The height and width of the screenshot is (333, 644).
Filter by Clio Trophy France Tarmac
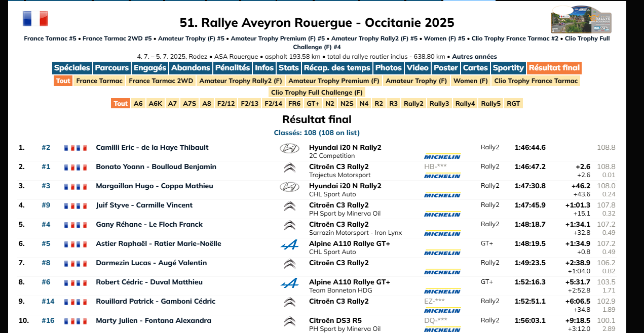(536, 81)
